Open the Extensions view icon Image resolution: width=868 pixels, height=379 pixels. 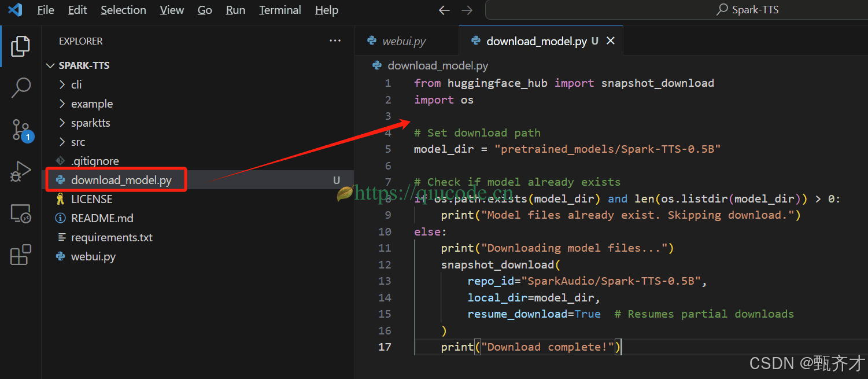coord(20,255)
